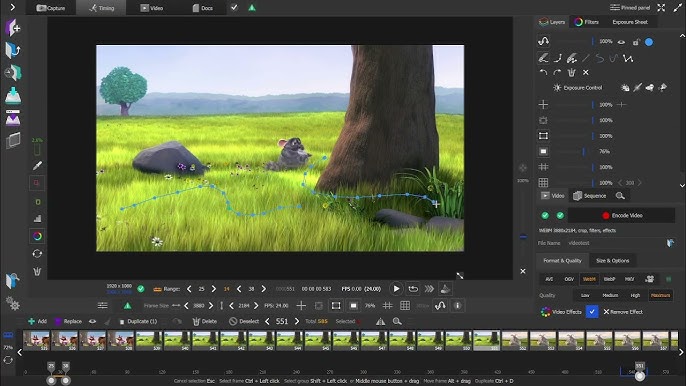
Task: Click the new project icon in left sidebar
Action: tap(13, 28)
